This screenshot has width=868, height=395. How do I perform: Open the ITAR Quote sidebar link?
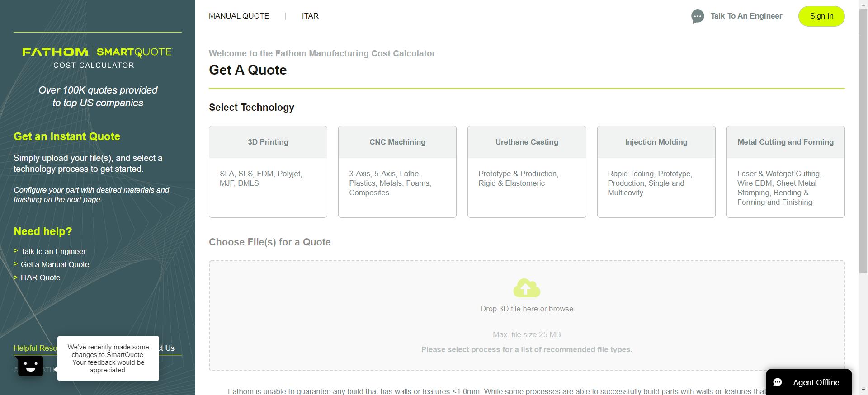(x=40, y=277)
